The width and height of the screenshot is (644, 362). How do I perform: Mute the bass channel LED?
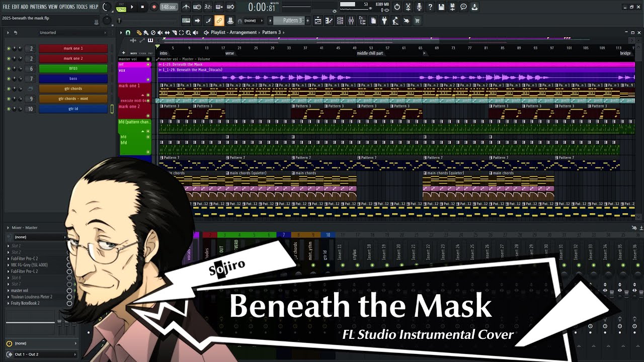[9, 78]
